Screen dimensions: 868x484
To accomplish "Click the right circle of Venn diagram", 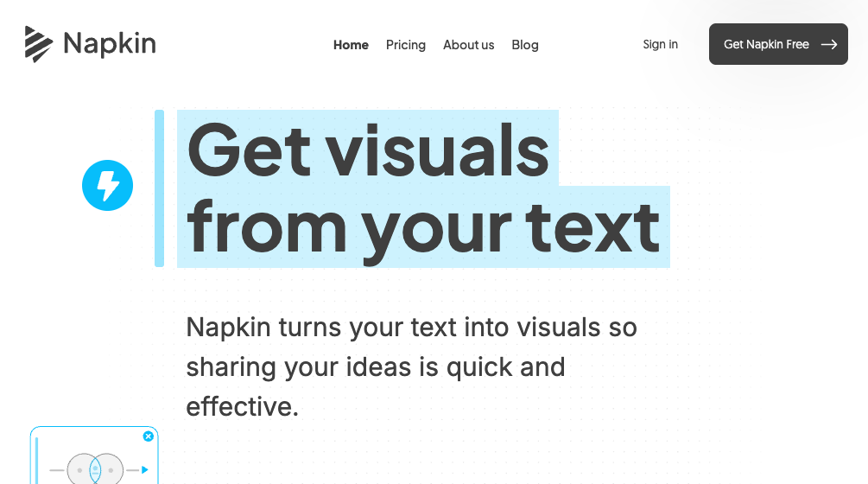I will point(111,470).
